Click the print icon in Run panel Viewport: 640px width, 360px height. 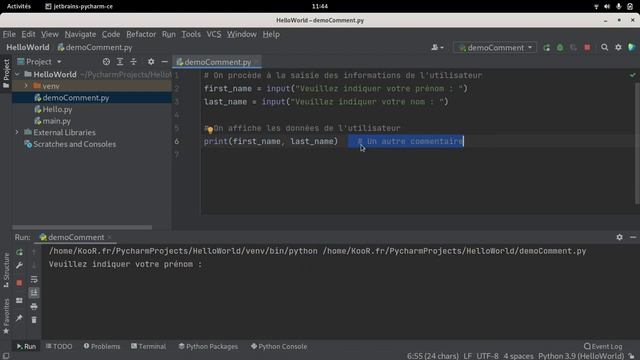(34, 306)
